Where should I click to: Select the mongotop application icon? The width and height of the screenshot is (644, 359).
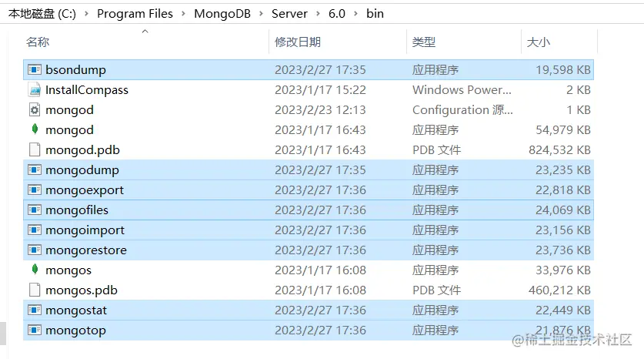click(x=34, y=330)
